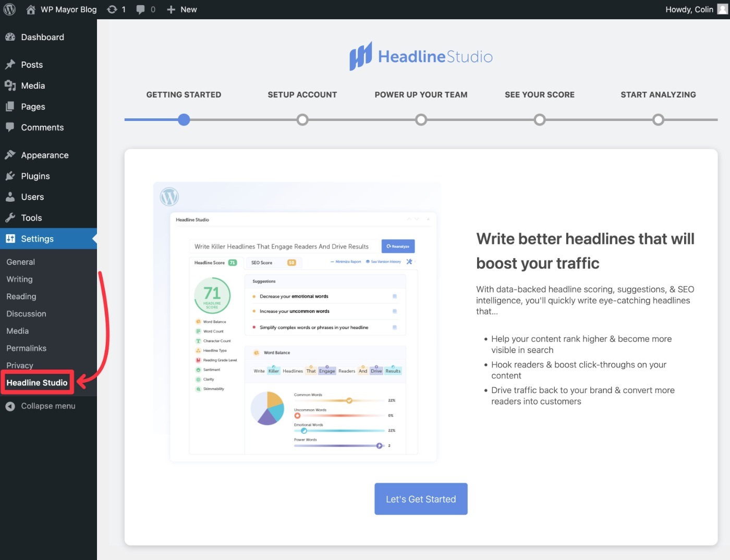730x560 pixels.
Task: Click the updates refresh icon
Action: (x=112, y=9)
